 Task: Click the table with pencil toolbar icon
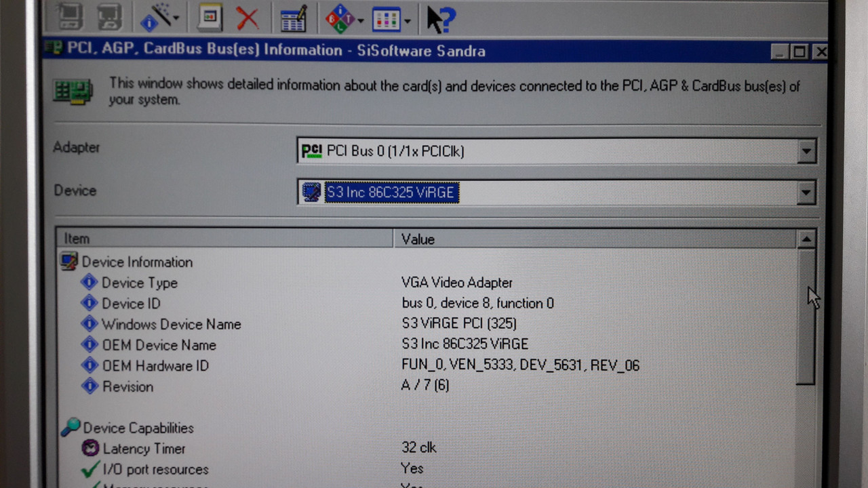coord(294,19)
